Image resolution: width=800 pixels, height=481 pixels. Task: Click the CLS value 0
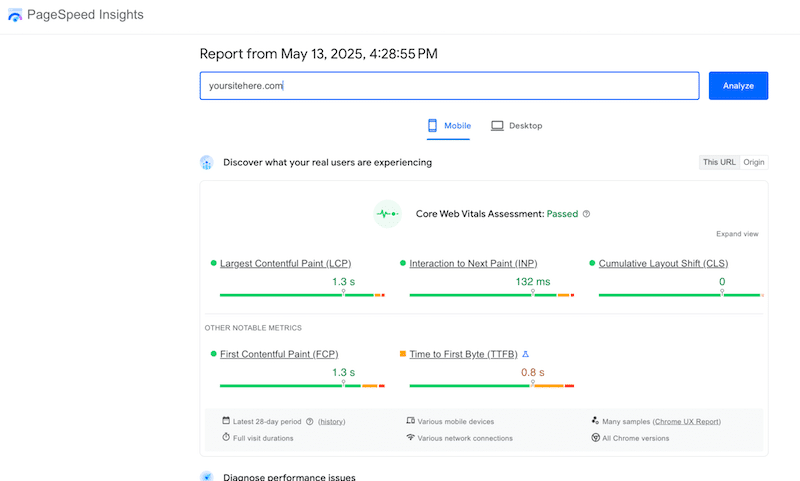pos(722,282)
